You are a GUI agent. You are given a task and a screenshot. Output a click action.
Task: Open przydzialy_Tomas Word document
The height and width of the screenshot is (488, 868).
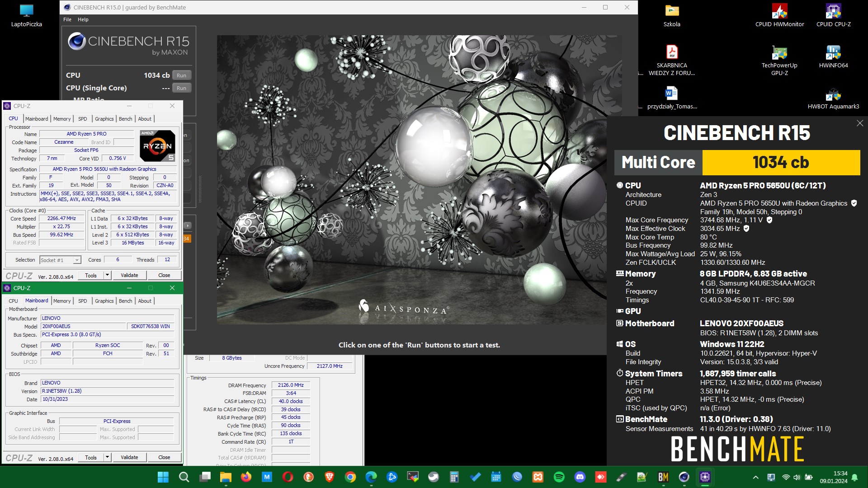point(672,99)
